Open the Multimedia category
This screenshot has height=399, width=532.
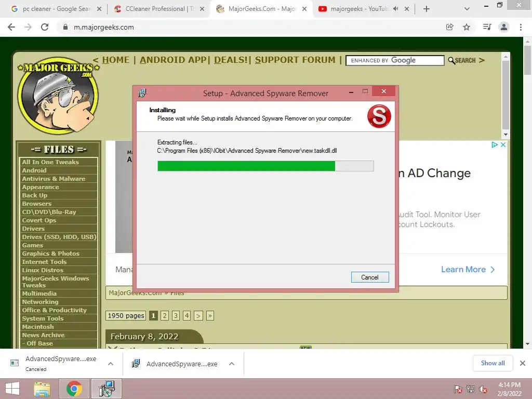tap(39, 294)
